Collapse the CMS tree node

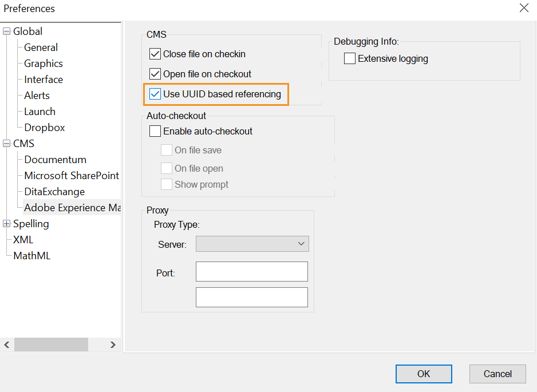(x=7, y=144)
